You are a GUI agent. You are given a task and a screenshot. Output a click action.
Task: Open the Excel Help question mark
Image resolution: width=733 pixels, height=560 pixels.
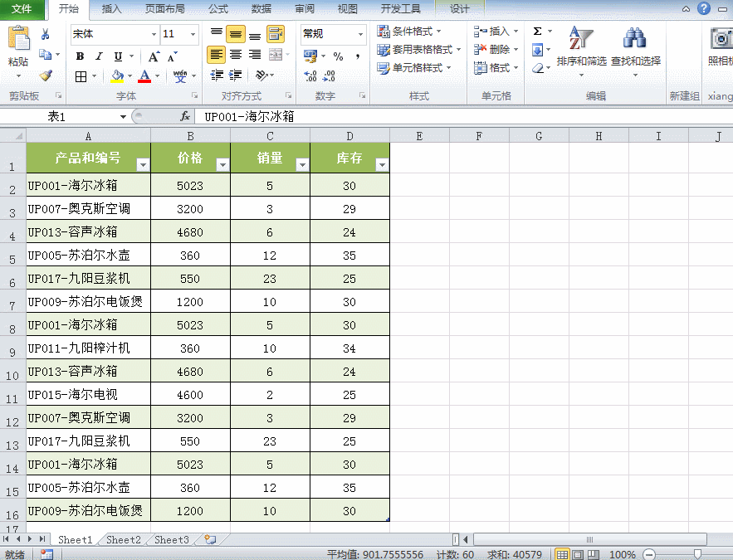point(704,8)
